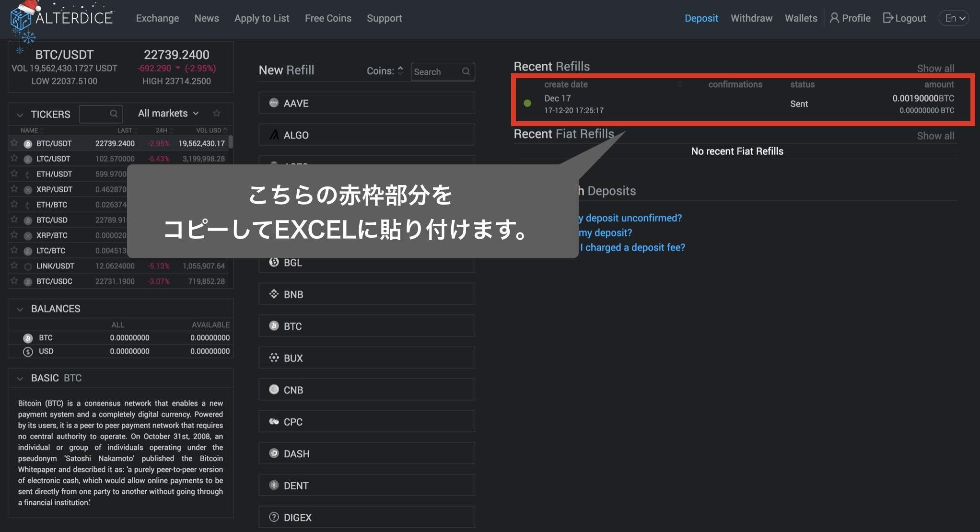Screen dimensions: 980x532
Task: Click the AlterDice cube logo
Action: pyautogui.click(x=21, y=19)
